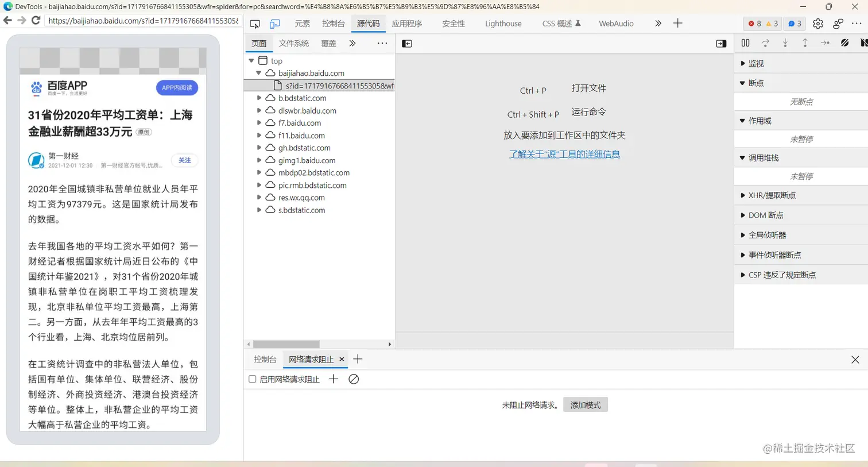This screenshot has width=868, height=467.
Task: Pause script execution
Action: [745, 43]
